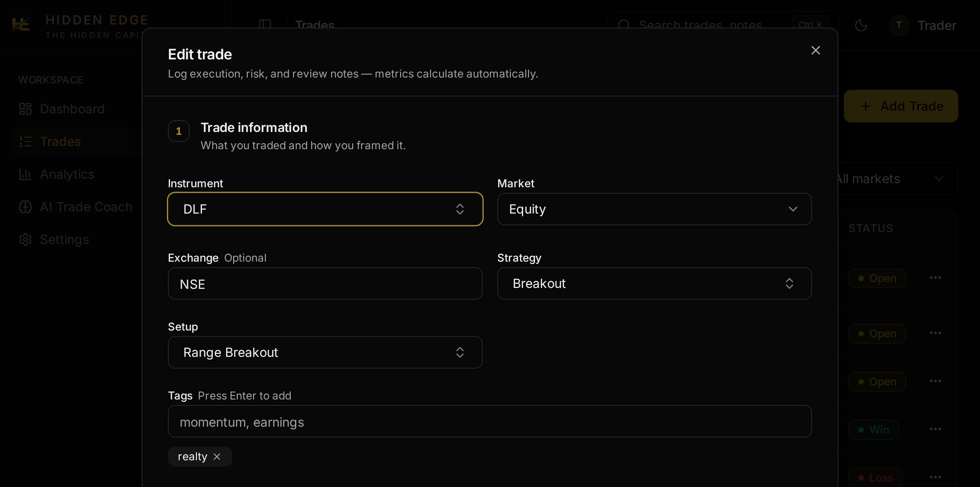This screenshot has width=980, height=487.
Task: Click the Instrument up-down chevron icon
Action: [x=460, y=209]
